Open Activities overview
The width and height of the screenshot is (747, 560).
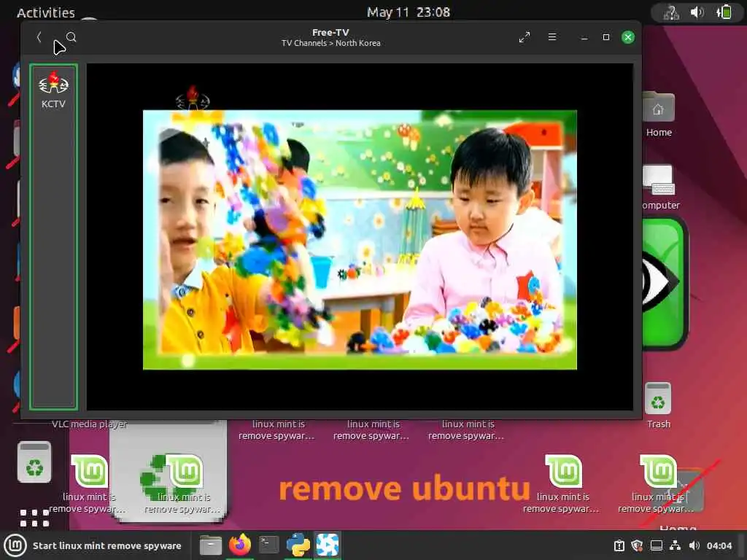click(x=46, y=12)
